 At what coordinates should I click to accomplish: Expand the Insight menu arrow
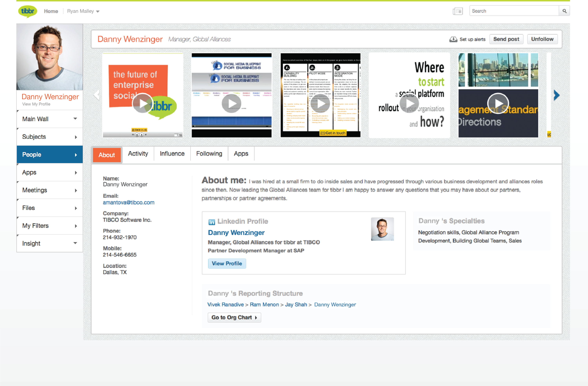75,243
